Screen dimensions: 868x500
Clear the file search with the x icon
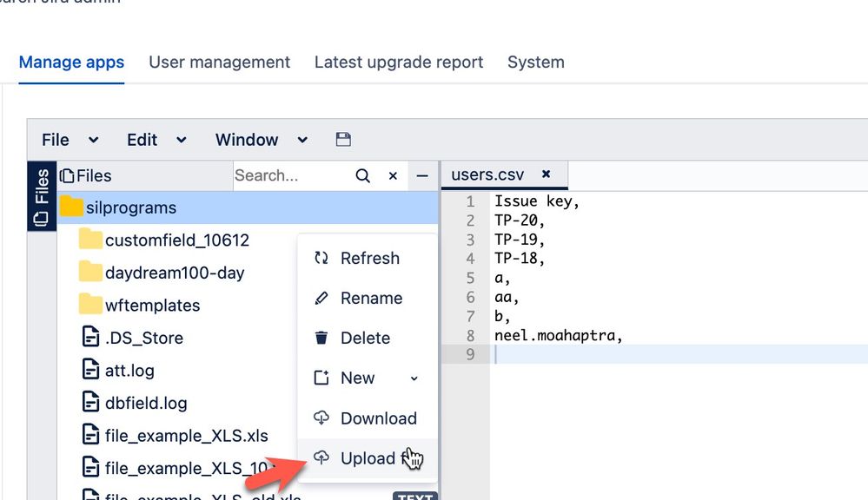click(393, 176)
